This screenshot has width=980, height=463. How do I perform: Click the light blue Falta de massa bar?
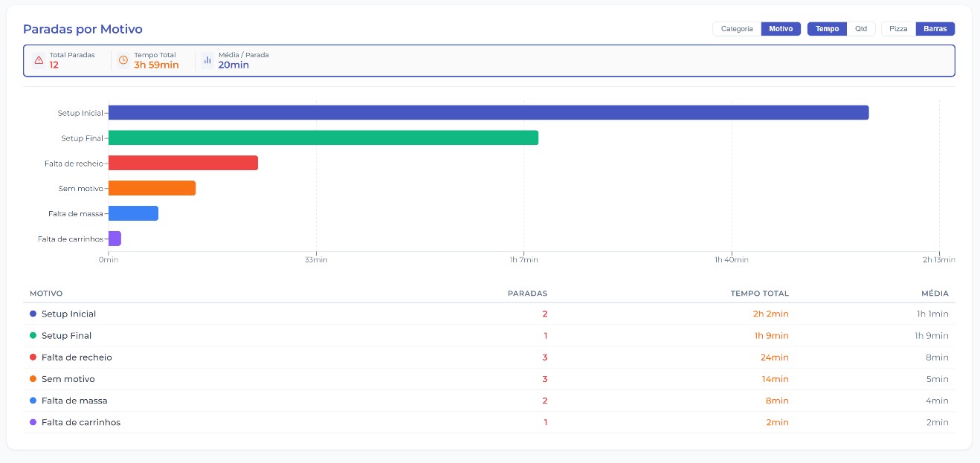tap(133, 213)
